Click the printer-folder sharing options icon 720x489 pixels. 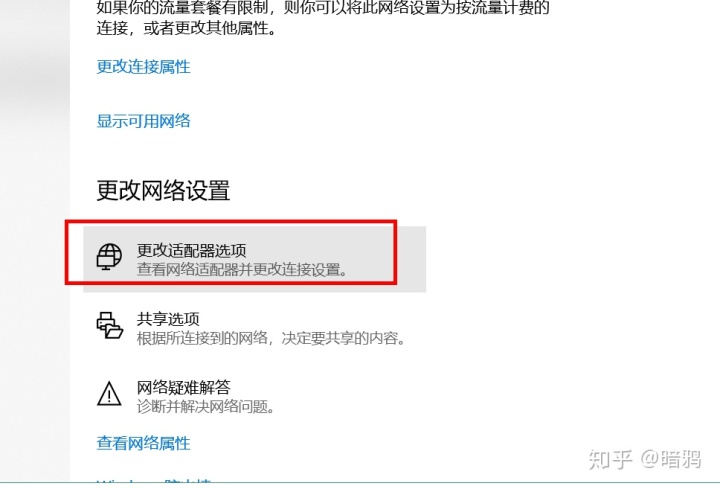coord(109,326)
